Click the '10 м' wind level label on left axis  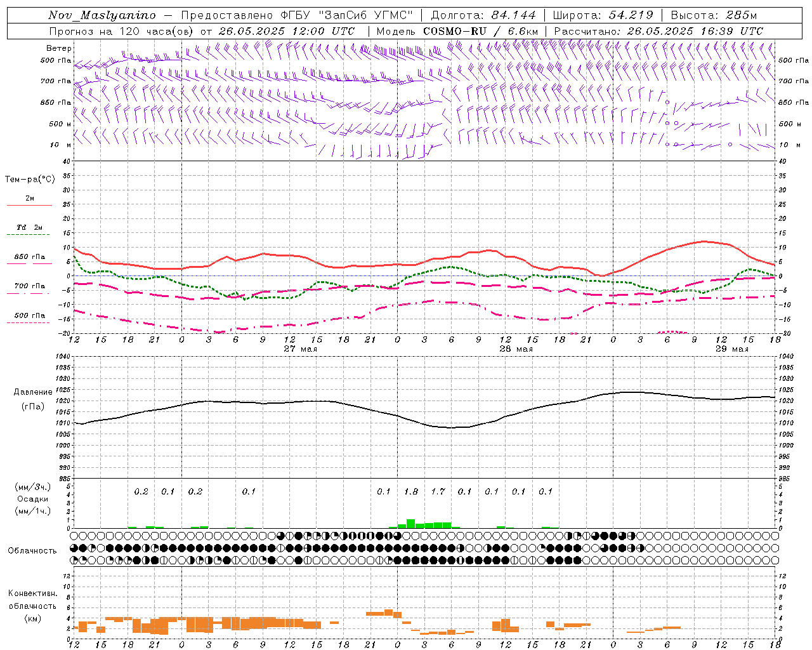[x=60, y=145]
